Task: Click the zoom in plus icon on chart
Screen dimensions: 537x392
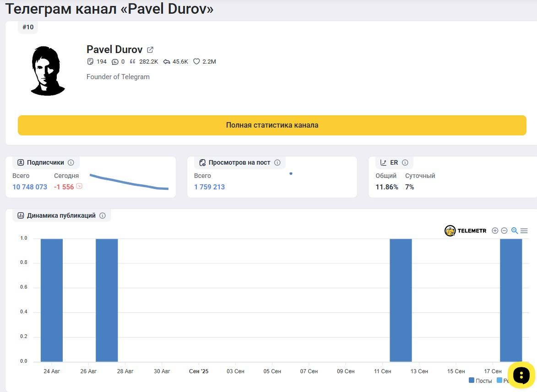Action: coord(495,231)
